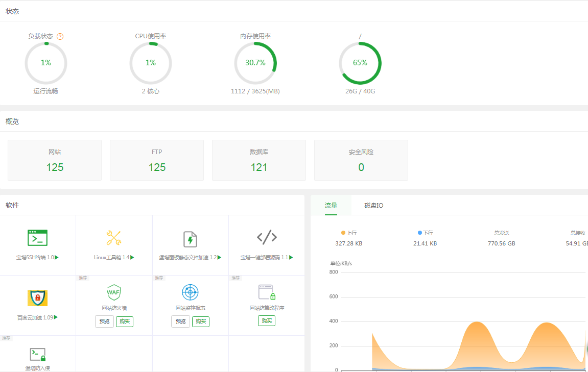The height and width of the screenshot is (372, 588).
Task: Click the 状态 section heading
Action: coord(12,11)
